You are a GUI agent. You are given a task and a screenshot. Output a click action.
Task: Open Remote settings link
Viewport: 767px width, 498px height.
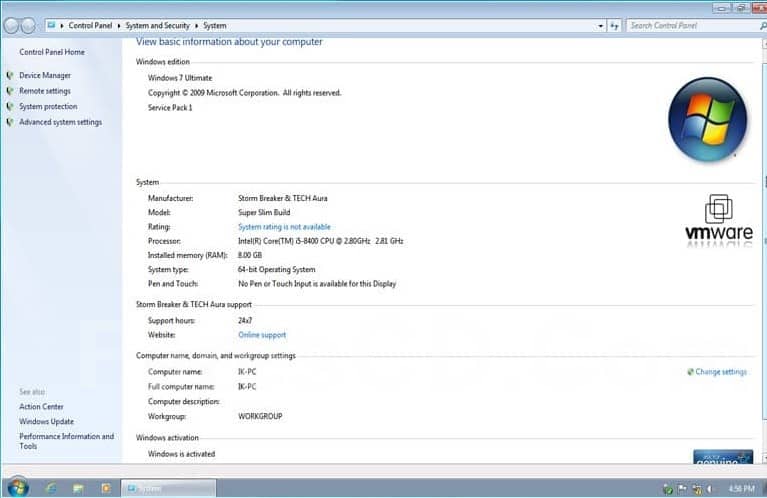pyautogui.click(x=45, y=91)
